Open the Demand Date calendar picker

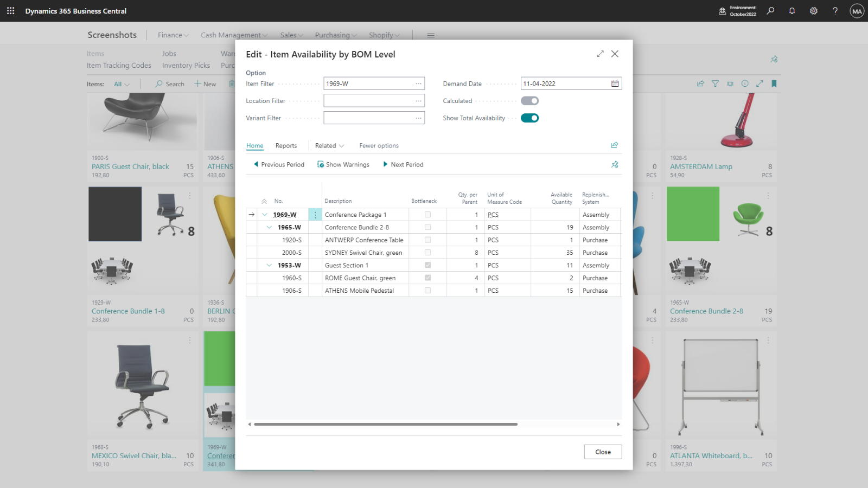click(x=615, y=84)
